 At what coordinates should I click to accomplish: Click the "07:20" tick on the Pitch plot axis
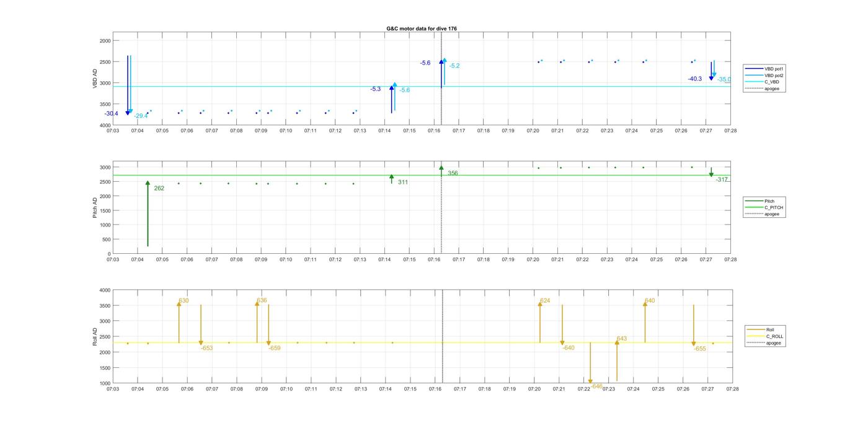(533, 260)
